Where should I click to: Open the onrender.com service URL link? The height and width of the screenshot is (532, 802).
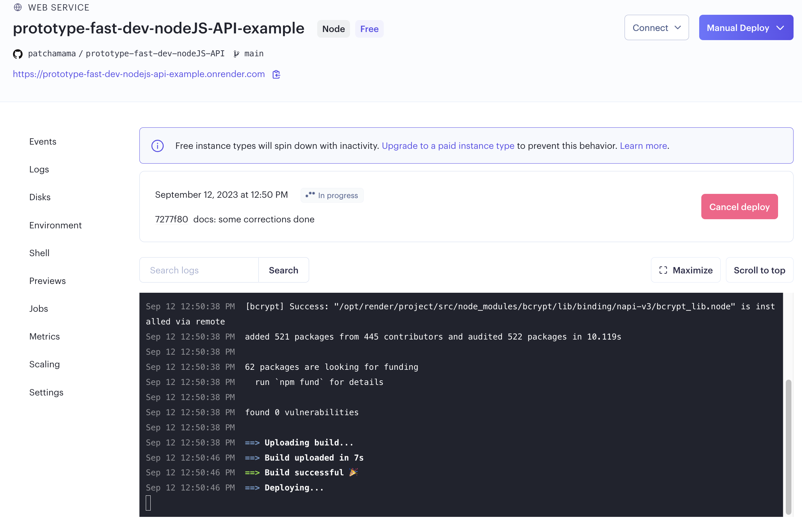click(139, 74)
